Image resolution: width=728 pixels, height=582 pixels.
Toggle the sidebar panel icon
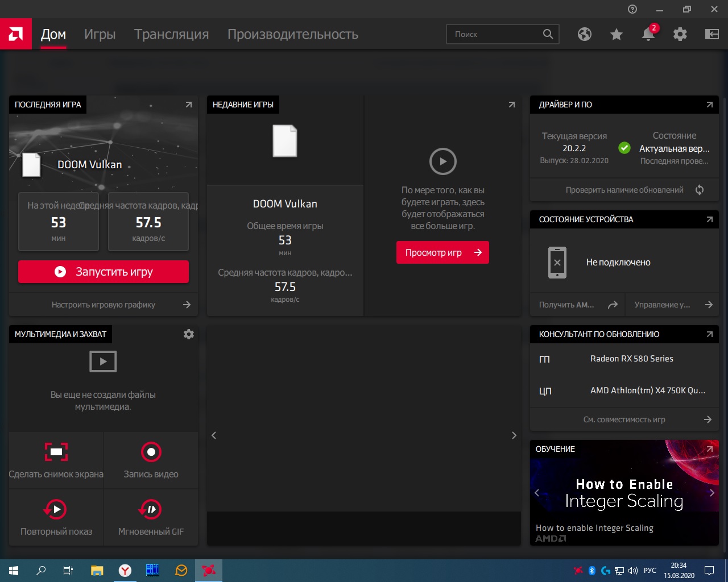712,35
